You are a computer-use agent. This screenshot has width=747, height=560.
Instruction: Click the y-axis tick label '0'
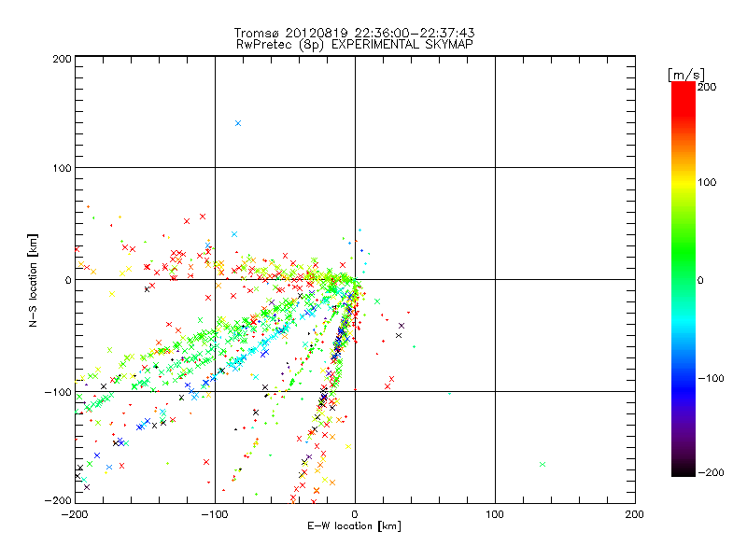[x=68, y=280]
